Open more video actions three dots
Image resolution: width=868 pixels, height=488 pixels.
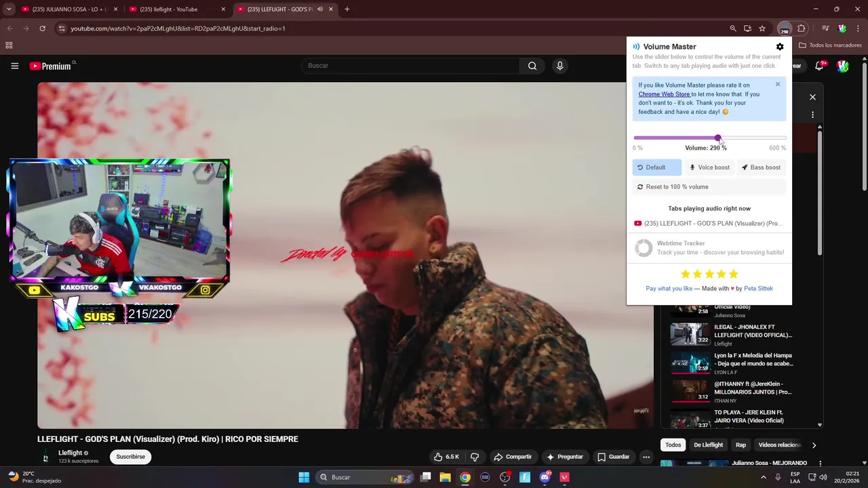[646, 457]
